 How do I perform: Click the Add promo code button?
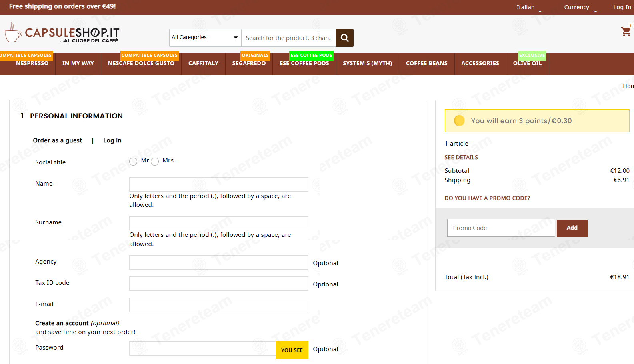tap(572, 228)
